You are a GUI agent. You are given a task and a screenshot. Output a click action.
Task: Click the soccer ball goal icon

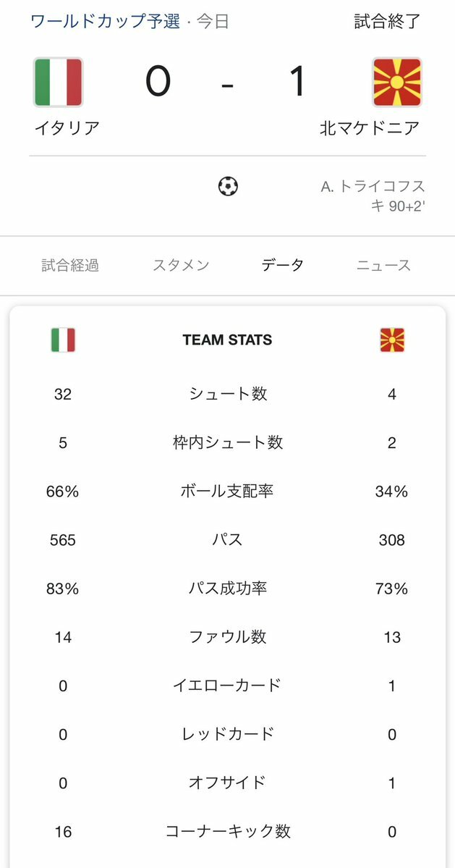coord(228,186)
